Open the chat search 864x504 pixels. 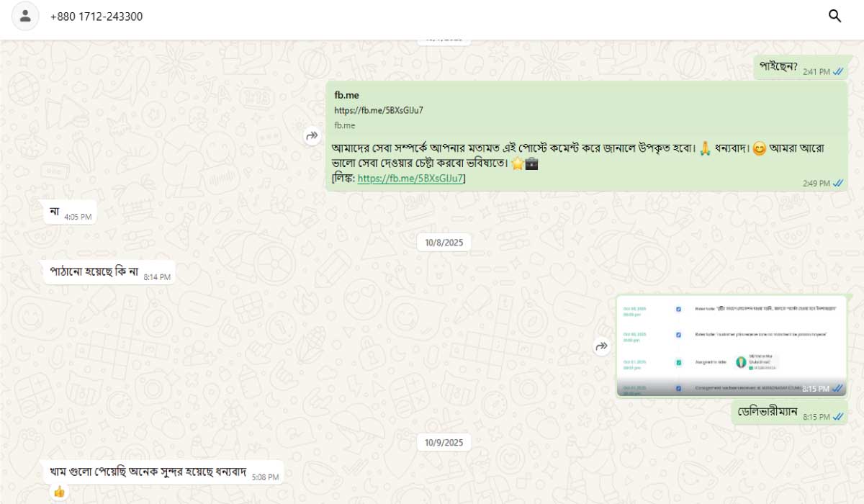click(x=835, y=16)
